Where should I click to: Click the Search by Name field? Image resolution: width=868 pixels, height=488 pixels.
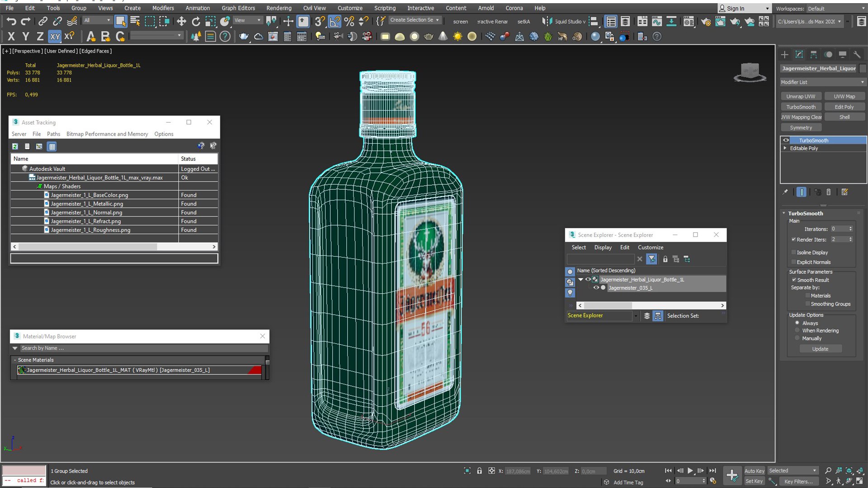click(144, 348)
